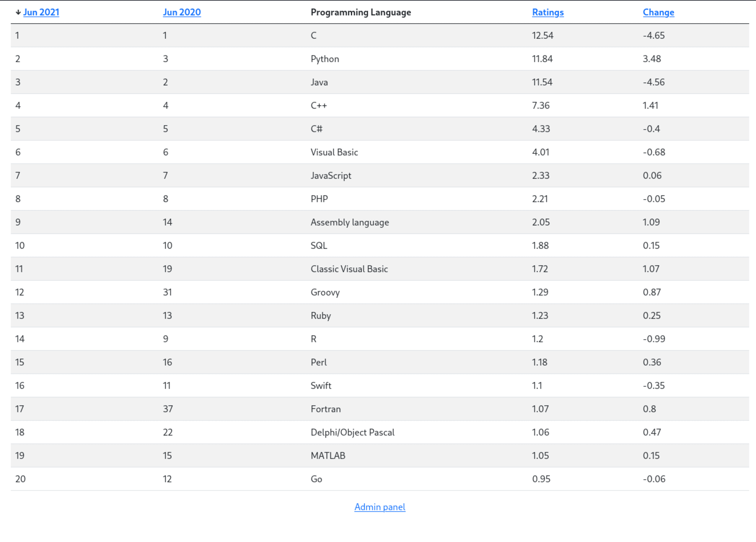Sort by the Change column header

click(658, 12)
